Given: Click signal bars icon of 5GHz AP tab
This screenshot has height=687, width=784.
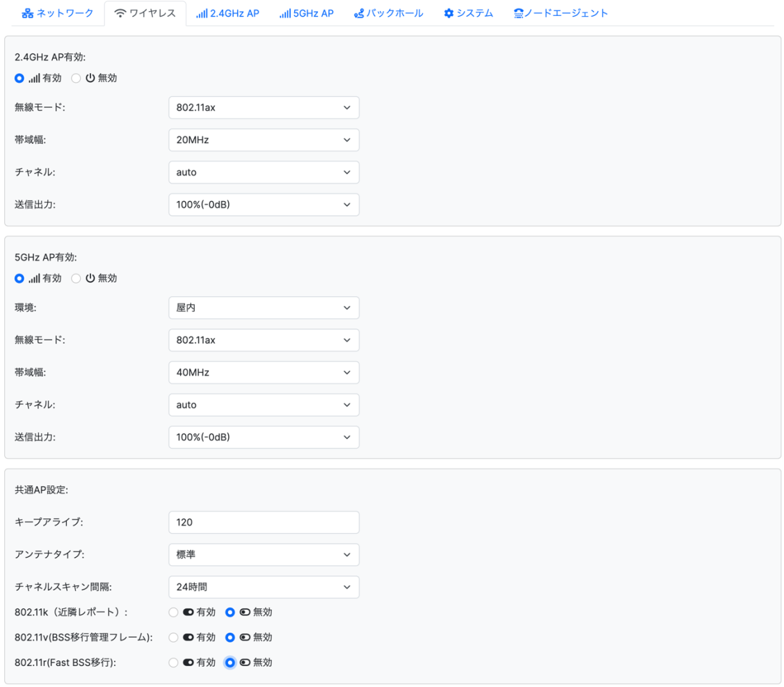Looking at the screenshot, I should pyautogui.click(x=285, y=13).
